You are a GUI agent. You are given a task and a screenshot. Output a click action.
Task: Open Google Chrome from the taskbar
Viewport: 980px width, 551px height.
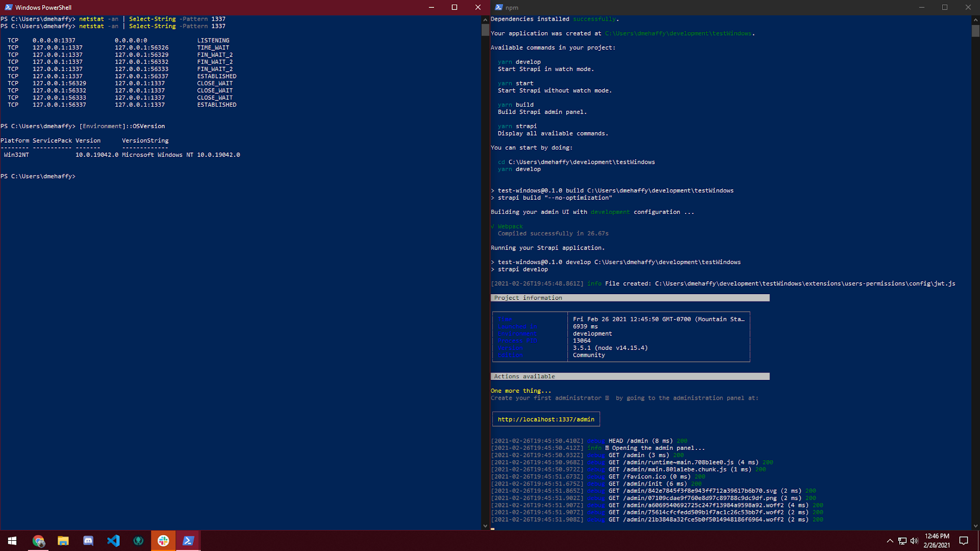click(38, 541)
